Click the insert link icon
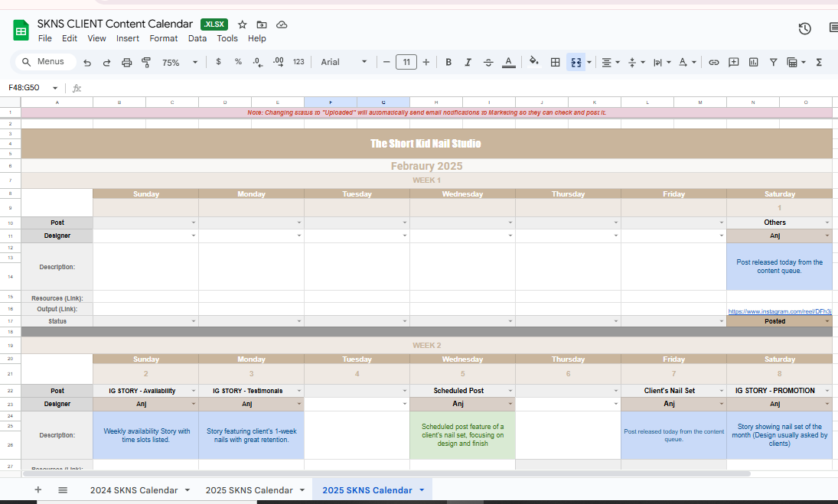Image resolution: width=838 pixels, height=504 pixels. pos(714,62)
